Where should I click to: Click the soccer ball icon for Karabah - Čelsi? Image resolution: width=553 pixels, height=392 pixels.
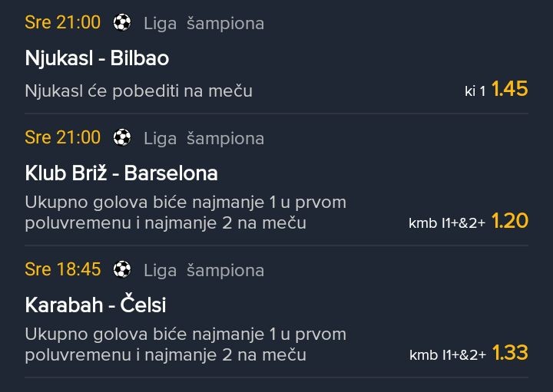122,270
